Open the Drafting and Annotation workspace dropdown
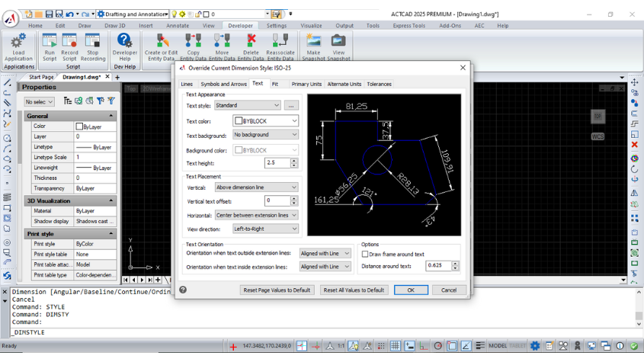 click(166, 14)
